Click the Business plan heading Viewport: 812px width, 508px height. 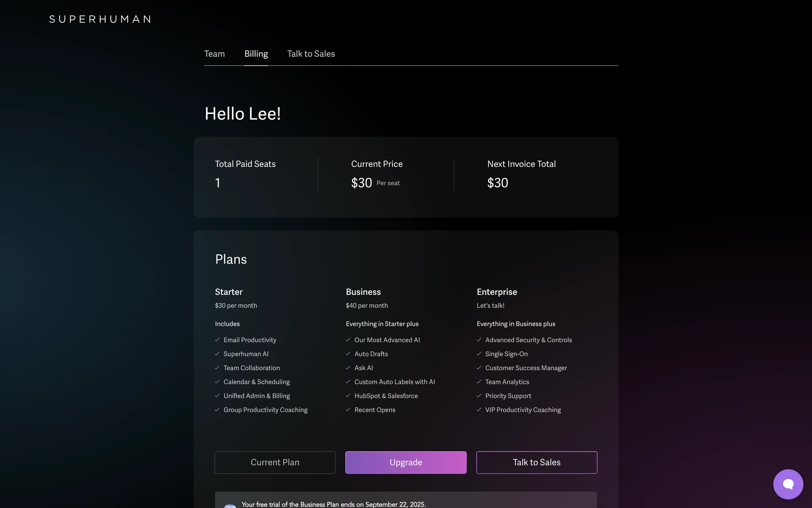point(363,292)
